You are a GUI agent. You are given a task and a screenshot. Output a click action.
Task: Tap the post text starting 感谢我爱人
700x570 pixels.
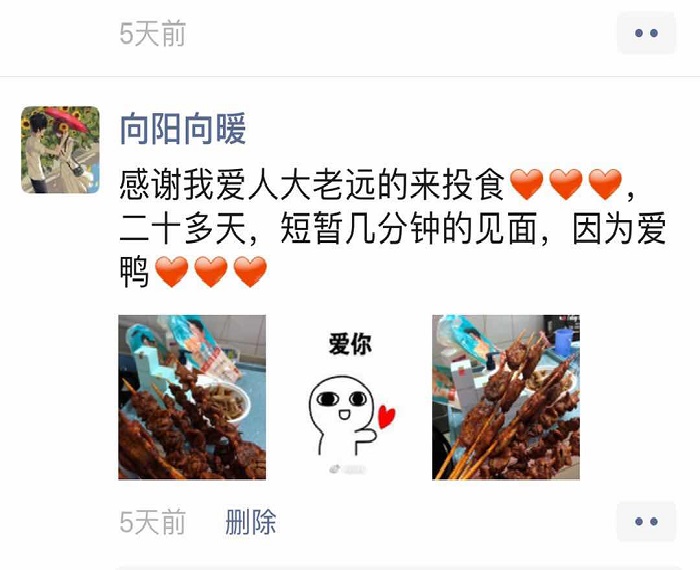(393, 228)
